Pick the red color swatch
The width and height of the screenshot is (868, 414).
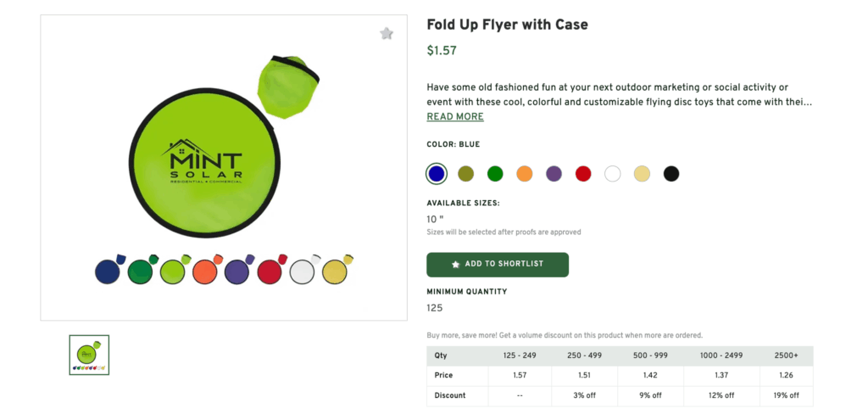point(583,174)
